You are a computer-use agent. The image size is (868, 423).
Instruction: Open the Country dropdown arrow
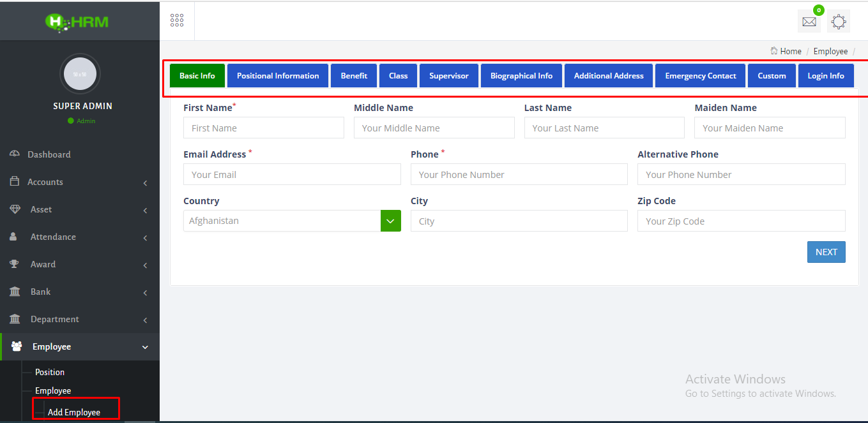[390, 221]
